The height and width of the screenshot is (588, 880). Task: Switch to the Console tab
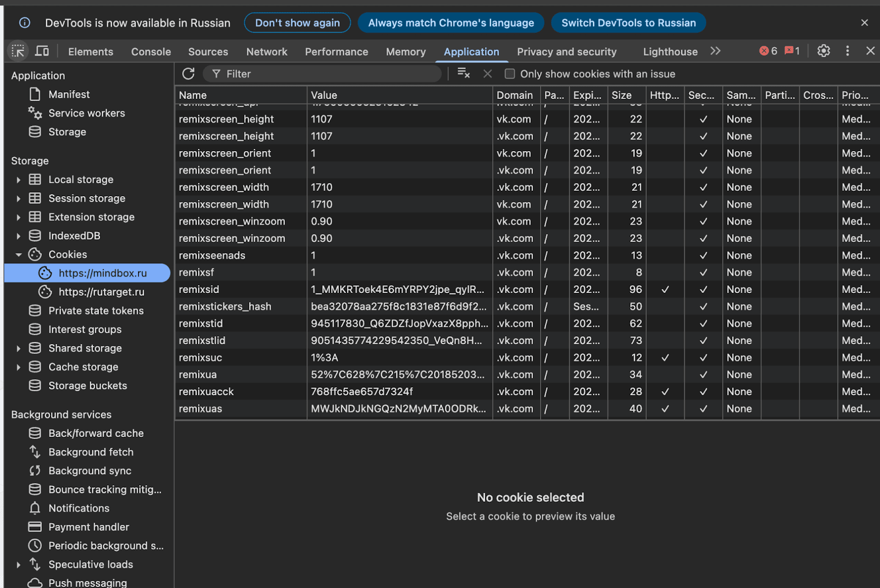(x=151, y=52)
